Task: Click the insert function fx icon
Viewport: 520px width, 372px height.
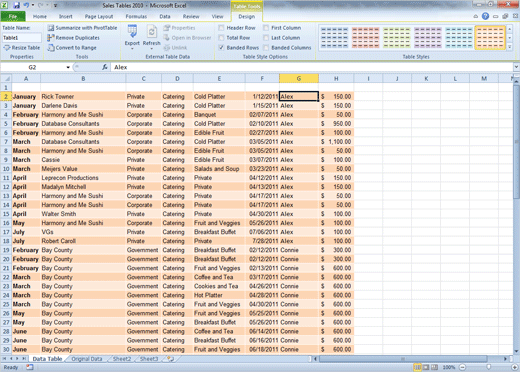Action: [104, 67]
